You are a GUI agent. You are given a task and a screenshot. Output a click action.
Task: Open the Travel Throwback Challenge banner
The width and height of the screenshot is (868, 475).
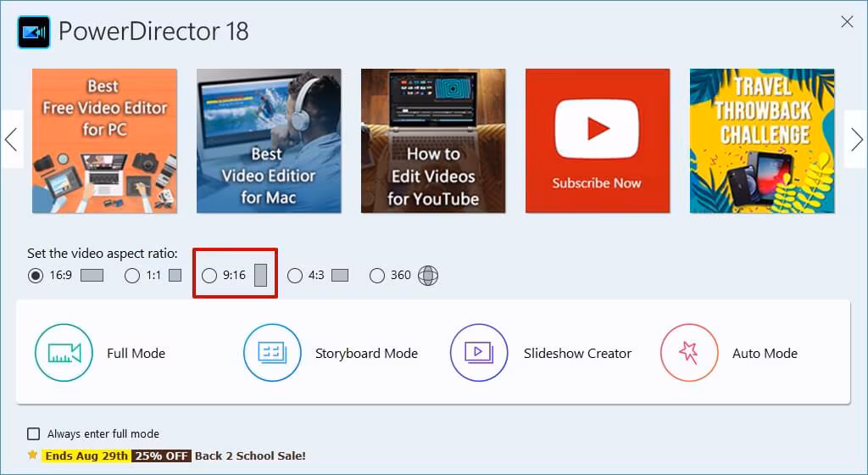(762, 141)
